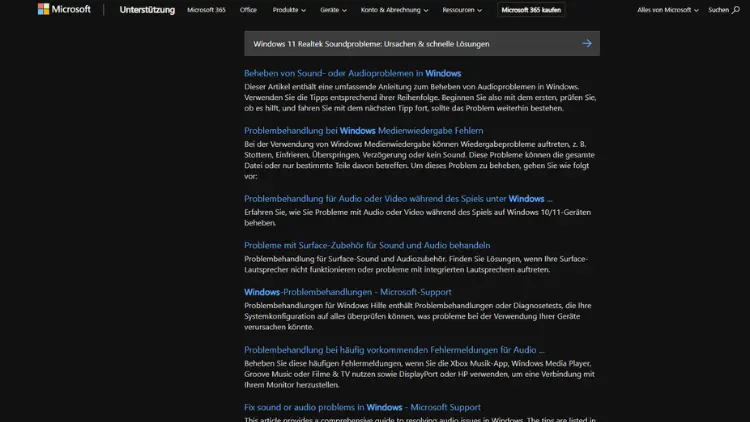Screen dimensions: 750x422
Task: Click the Suchen label in header
Action: 718,10
